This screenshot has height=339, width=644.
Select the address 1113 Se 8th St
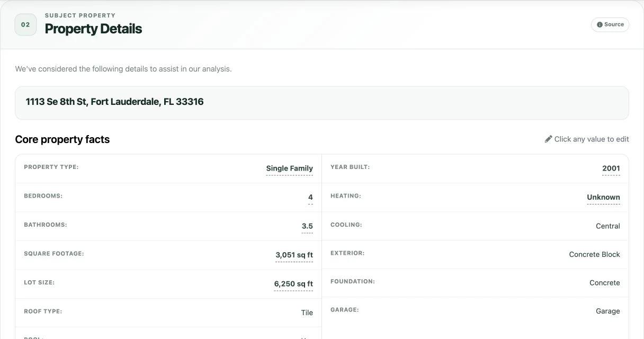pyautogui.click(x=114, y=102)
